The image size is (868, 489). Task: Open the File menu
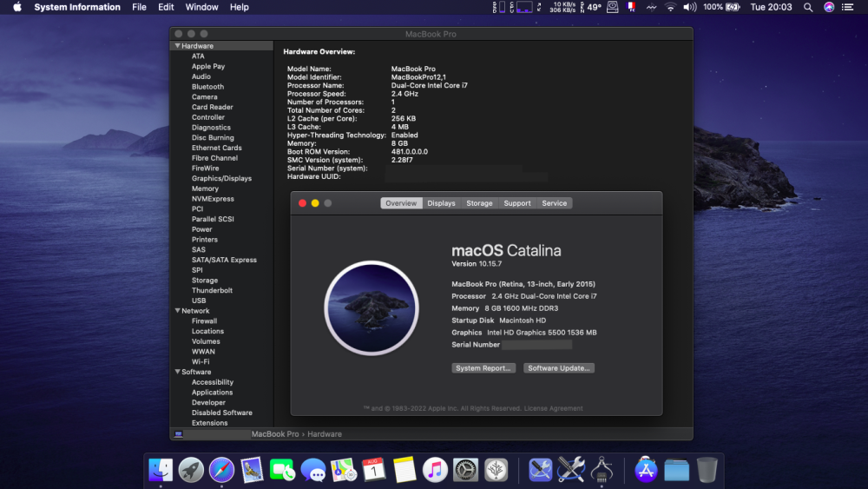tap(139, 7)
